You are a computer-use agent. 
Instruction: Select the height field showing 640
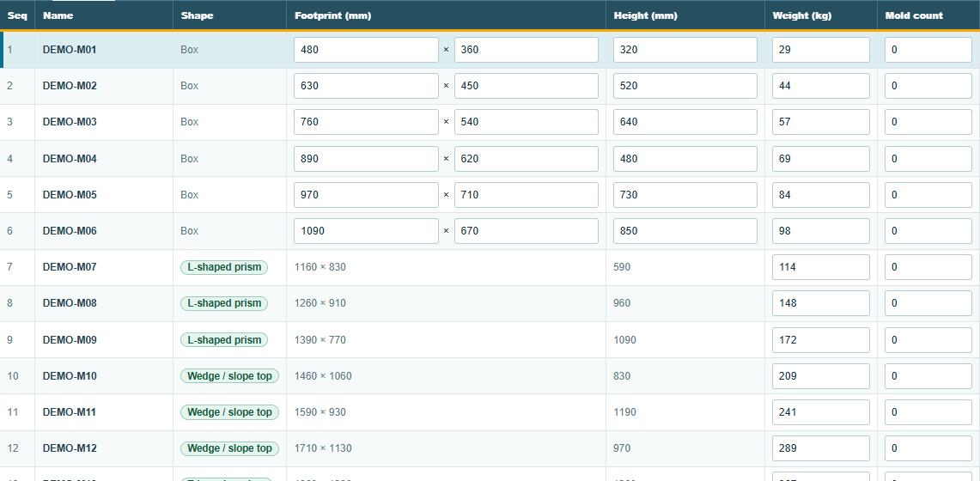(685, 122)
